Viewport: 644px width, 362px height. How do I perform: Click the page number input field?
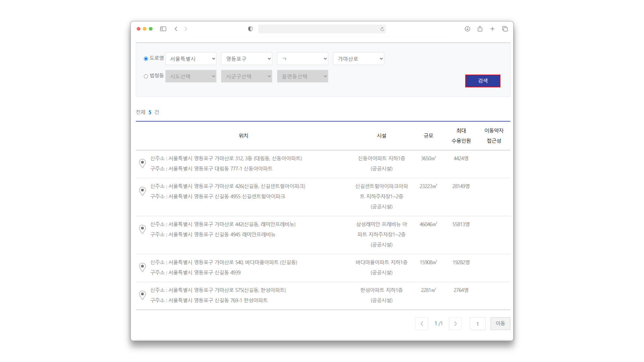(x=478, y=323)
